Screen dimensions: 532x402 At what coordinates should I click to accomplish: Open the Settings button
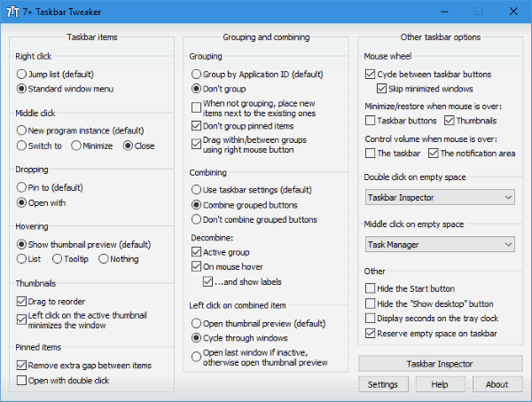click(382, 384)
